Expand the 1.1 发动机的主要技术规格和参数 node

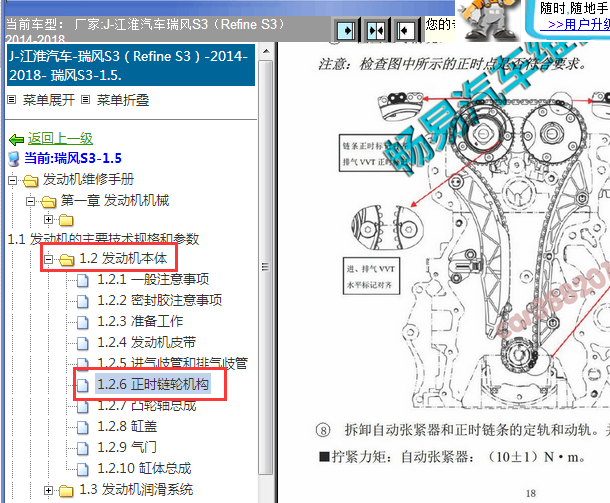48,220
